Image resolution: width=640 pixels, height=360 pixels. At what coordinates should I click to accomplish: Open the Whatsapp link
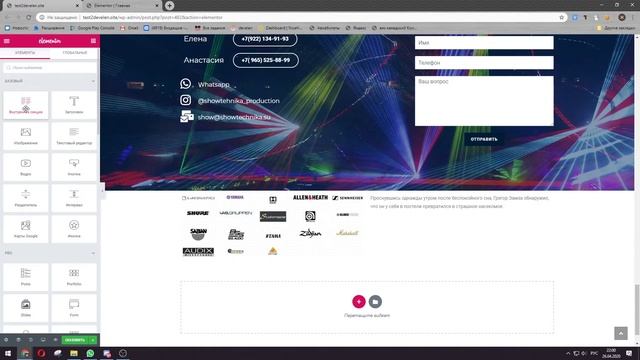[213, 84]
